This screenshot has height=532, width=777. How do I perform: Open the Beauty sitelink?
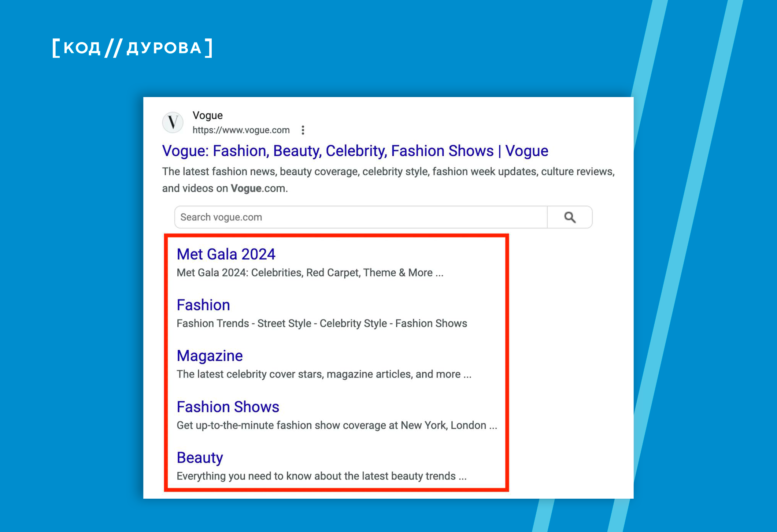click(200, 458)
